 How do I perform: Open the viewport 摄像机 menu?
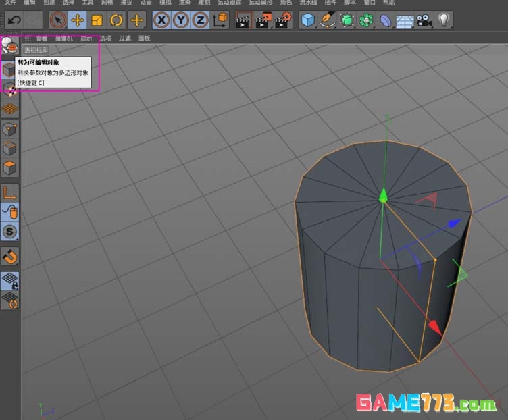pyautogui.click(x=63, y=38)
